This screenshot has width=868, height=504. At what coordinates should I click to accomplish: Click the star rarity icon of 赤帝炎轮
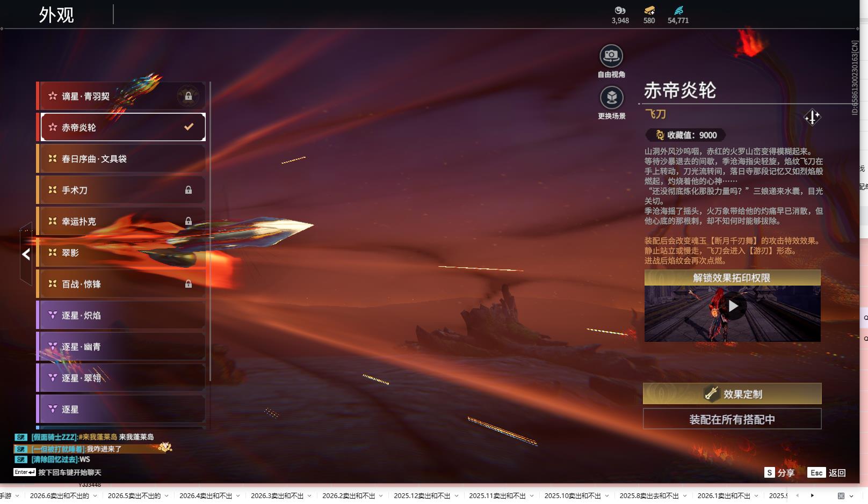pos(53,127)
